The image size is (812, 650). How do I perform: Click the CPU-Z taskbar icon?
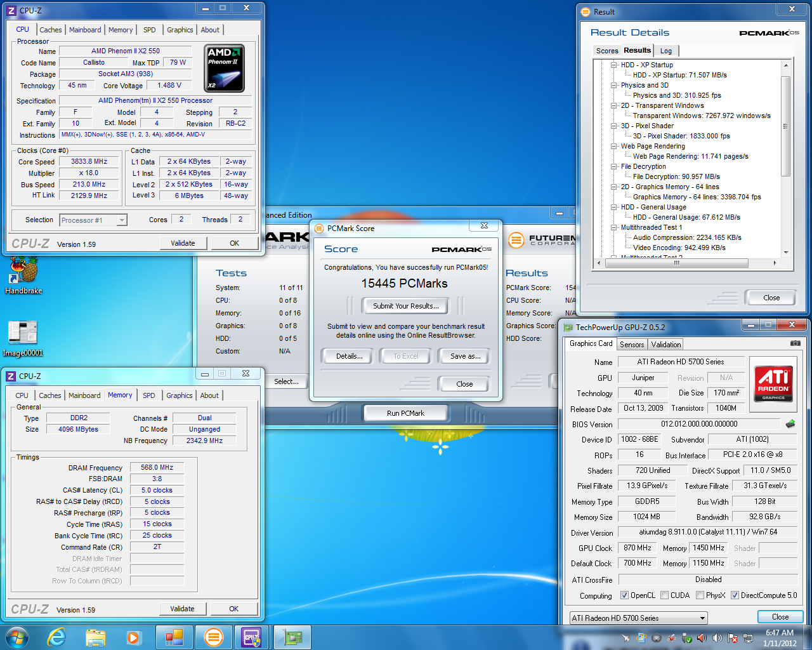pos(252,637)
